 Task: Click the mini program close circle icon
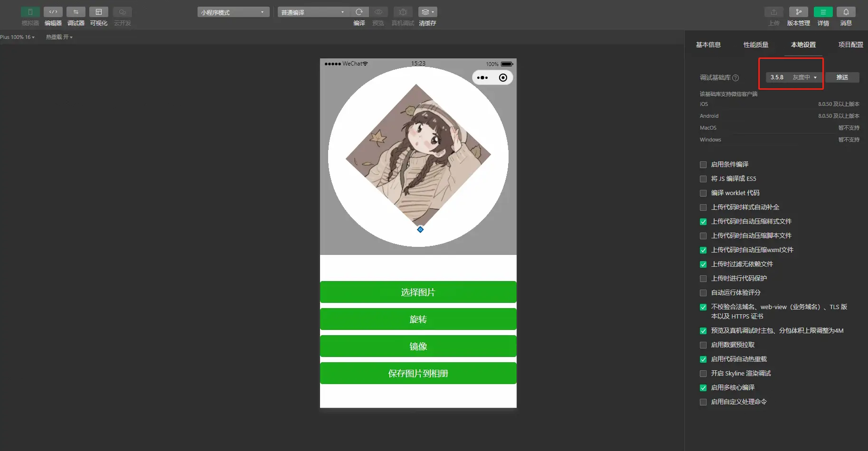point(503,77)
